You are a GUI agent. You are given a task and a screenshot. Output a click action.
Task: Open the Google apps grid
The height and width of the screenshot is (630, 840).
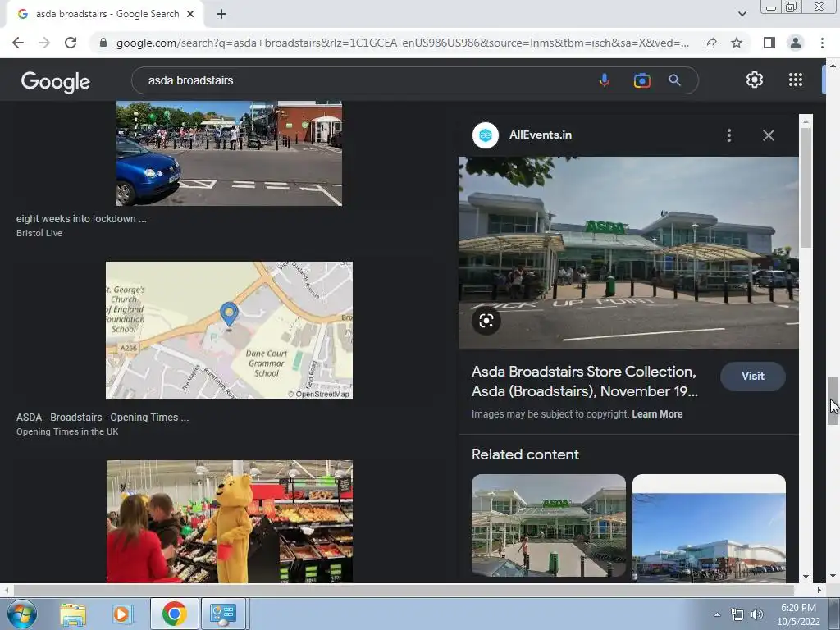(x=796, y=80)
